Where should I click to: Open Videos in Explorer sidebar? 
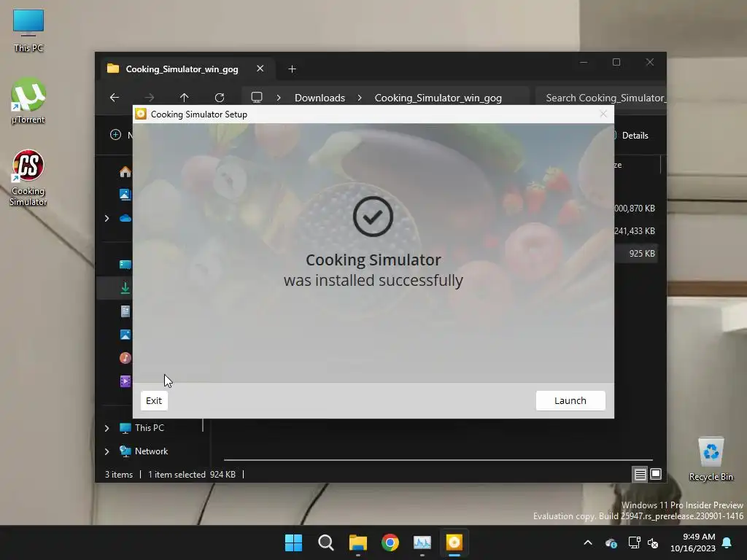coord(125,381)
